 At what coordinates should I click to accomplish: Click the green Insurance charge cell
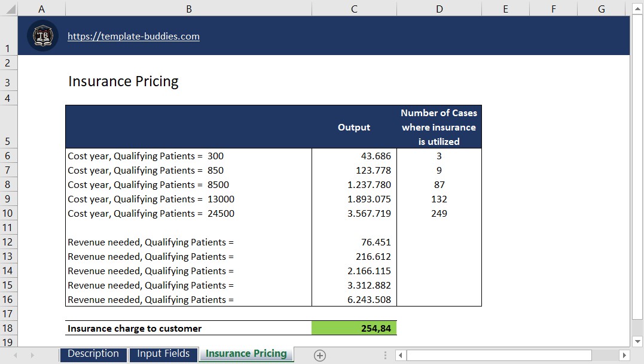354,328
